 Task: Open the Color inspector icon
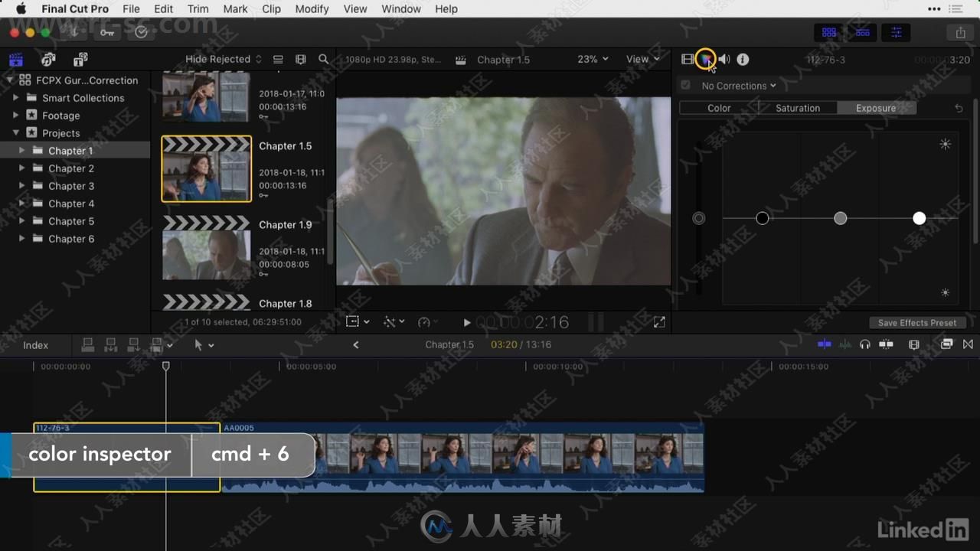[705, 59]
